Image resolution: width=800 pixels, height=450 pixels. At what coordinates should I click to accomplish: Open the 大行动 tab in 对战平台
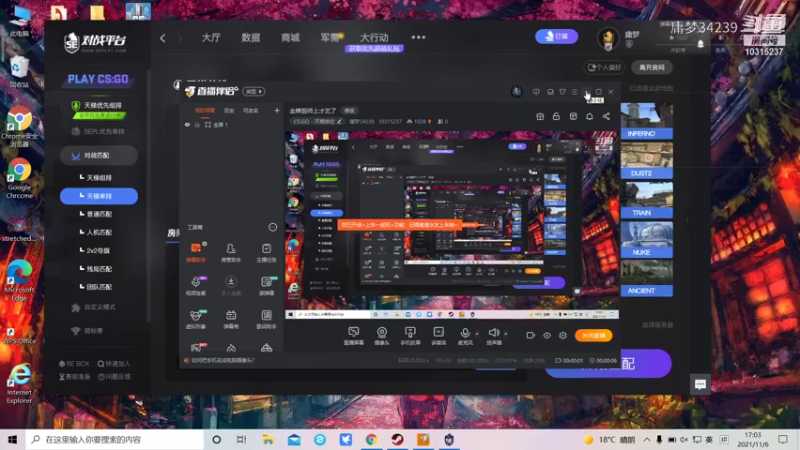coord(374,37)
